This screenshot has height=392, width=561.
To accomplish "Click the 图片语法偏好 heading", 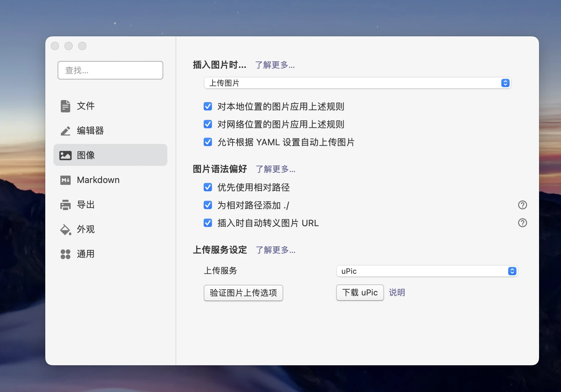I will point(220,169).
